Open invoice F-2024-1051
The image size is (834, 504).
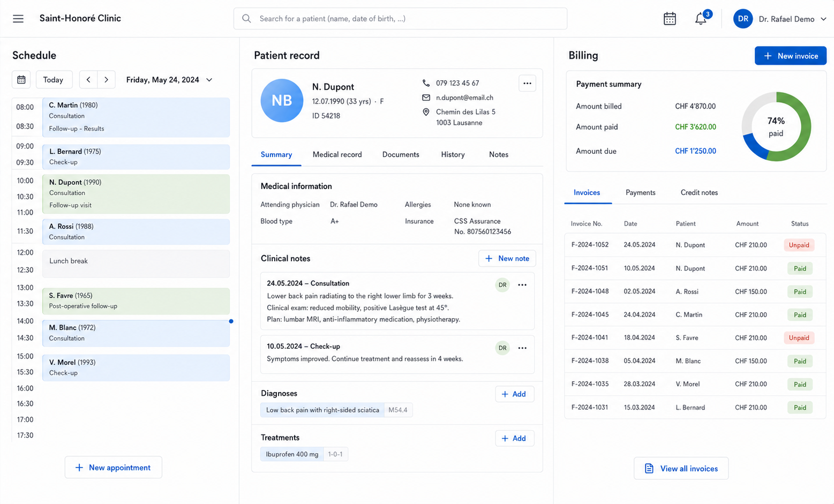tap(695, 268)
